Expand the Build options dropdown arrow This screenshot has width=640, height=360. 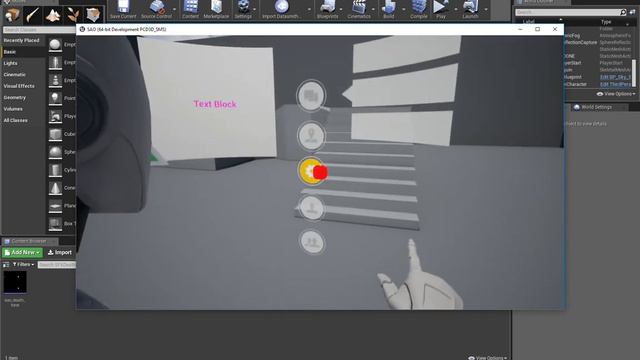pos(404,9)
